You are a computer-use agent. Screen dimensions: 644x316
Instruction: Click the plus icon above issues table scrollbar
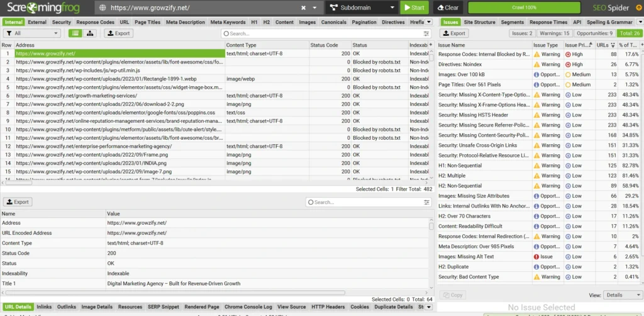tap(641, 45)
